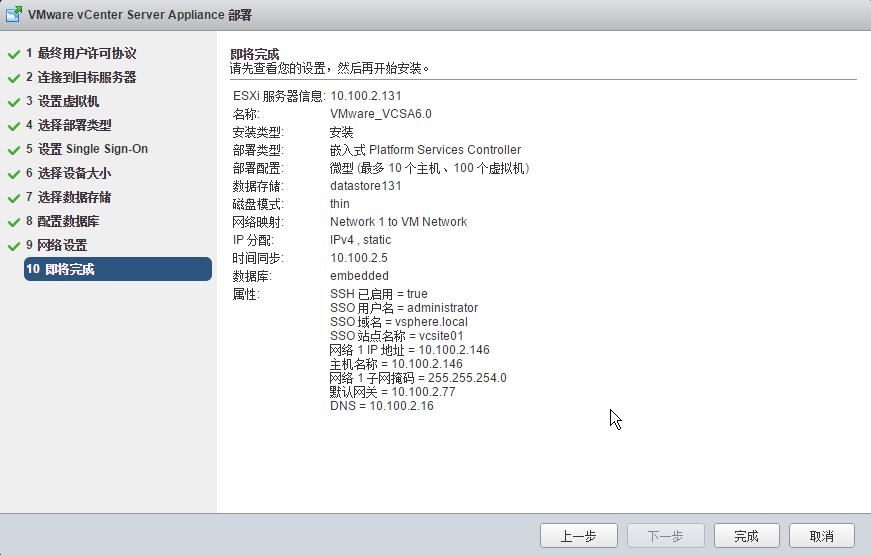Go to step 1 最终用户许可协议

pyautogui.click(x=81, y=53)
